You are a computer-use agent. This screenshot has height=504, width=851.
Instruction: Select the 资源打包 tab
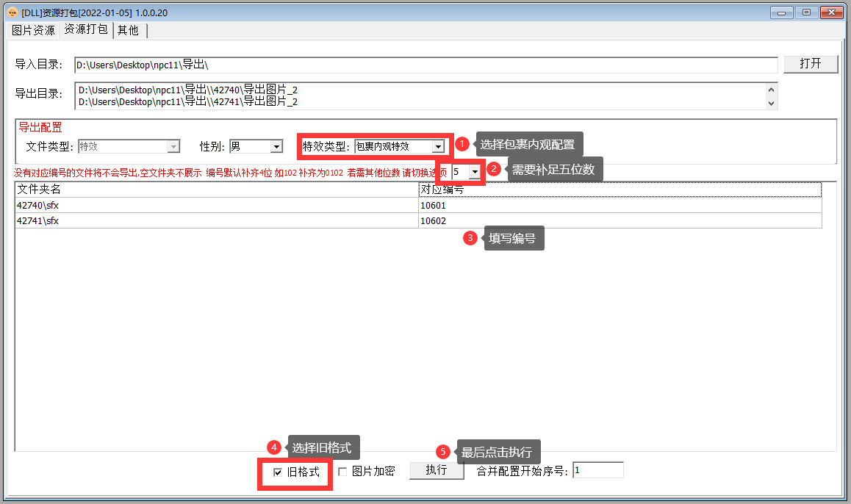[85, 30]
